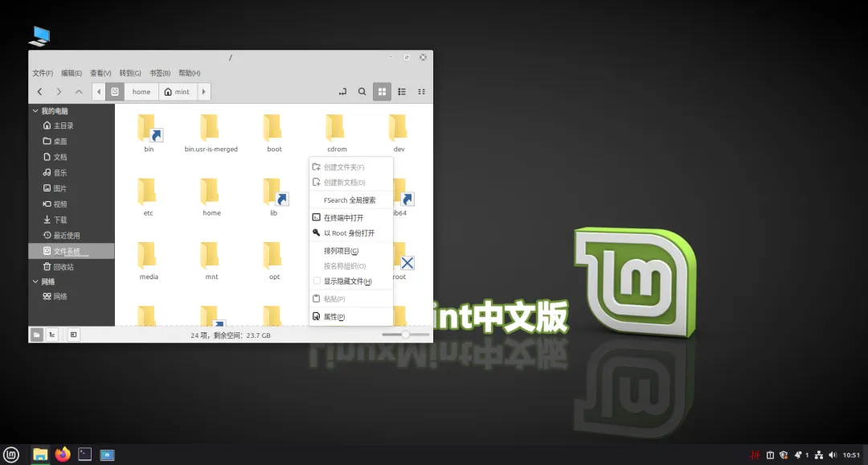Image resolution: width=868 pixels, height=465 pixels.
Task: Select 文件系统 in the sidebar
Action: click(x=72, y=251)
